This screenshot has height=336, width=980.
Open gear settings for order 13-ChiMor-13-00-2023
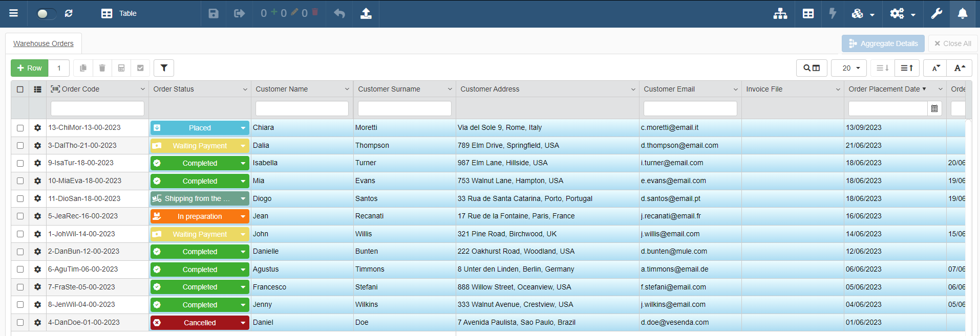tap(37, 128)
